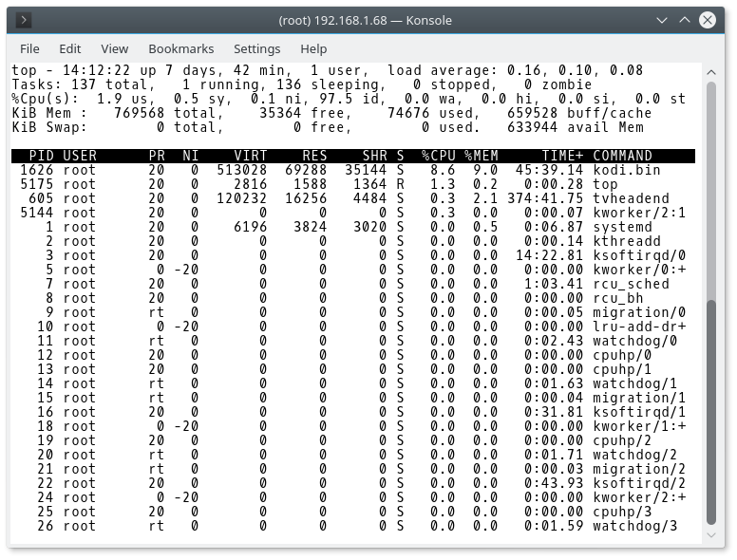Click the kodi.bin process row
The image size is (737, 560).
click(x=351, y=170)
